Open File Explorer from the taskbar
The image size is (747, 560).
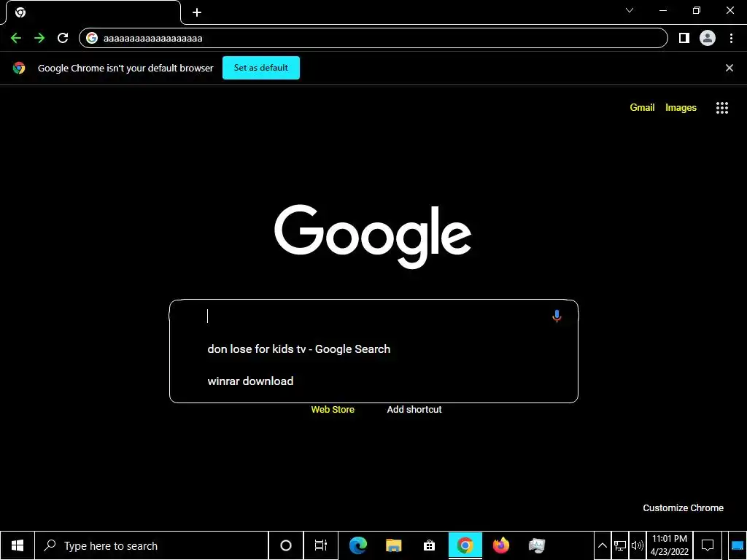(393, 545)
